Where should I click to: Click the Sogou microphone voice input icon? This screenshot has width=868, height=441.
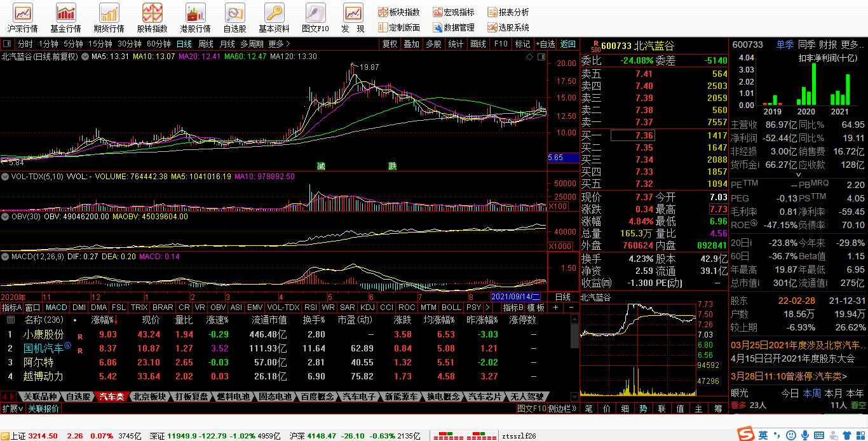pyautogui.click(x=805, y=435)
